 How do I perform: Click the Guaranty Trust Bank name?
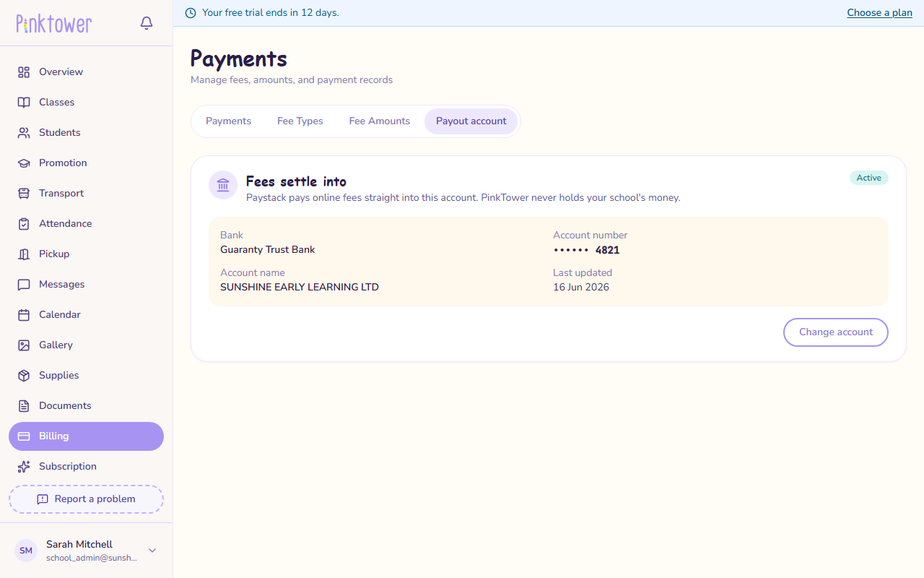click(x=268, y=250)
